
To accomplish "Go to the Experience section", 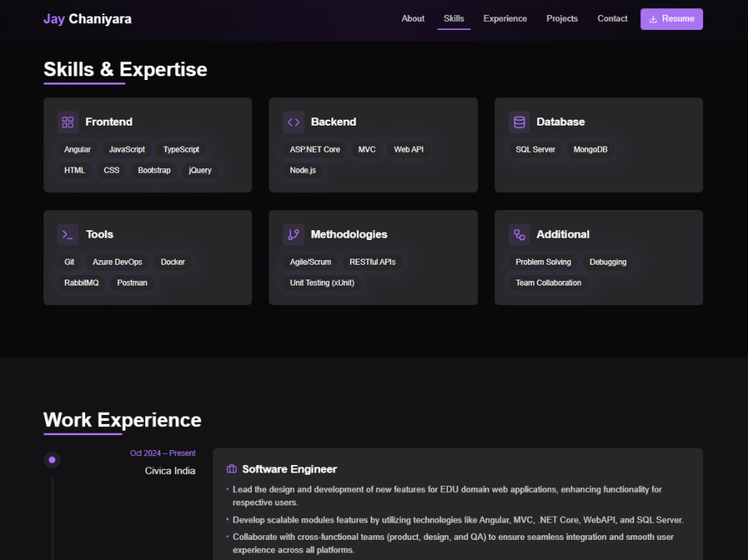I will [x=505, y=19].
